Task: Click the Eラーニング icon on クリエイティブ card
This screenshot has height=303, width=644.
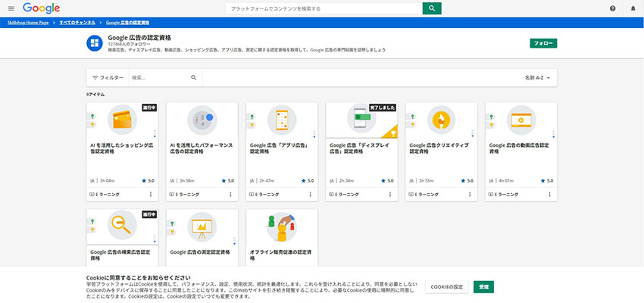Action: [x=411, y=195]
